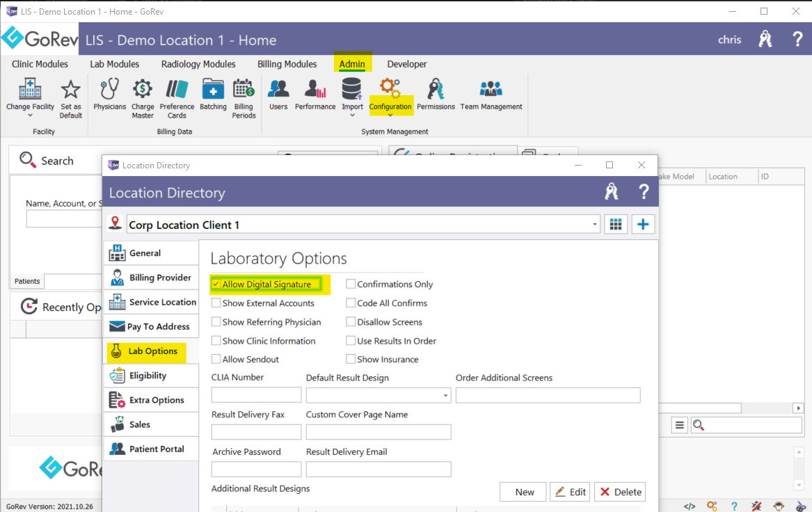Switch to the Lab Options section
This screenshot has width=812, height=512.
(151, 351)
